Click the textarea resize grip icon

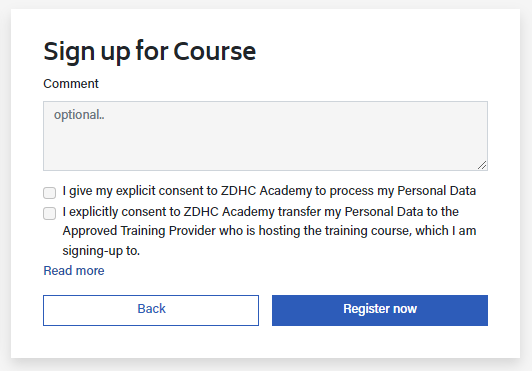click(482, 165)
